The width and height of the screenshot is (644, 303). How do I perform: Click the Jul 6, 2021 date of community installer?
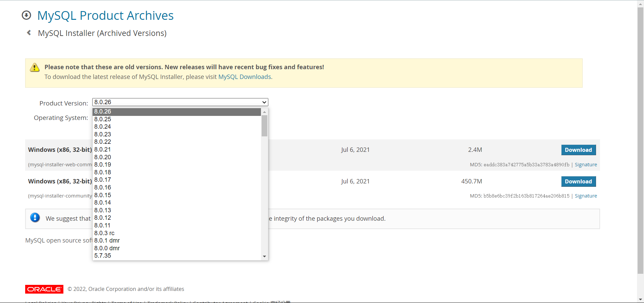tap(355, 181)
